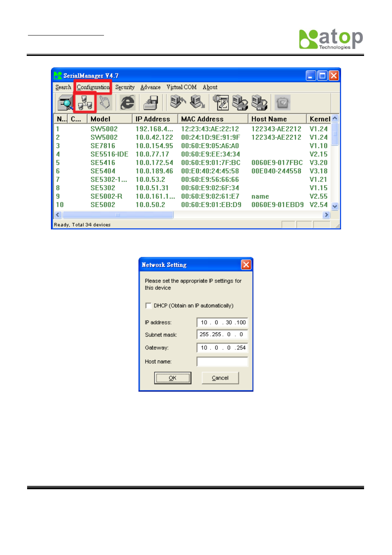Click the horizontal scroll-left arrow
Viewport: 392px width, 555px height.
[58, 215]
